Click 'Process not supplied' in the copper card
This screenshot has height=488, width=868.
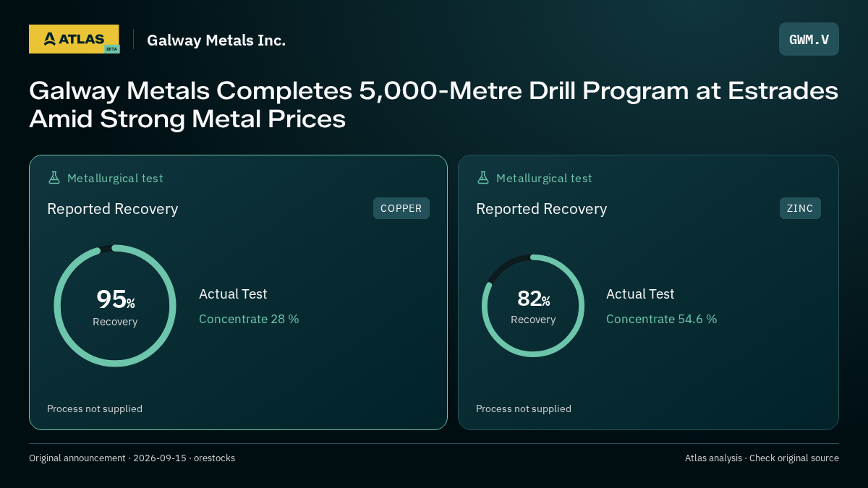click(95, 408)
